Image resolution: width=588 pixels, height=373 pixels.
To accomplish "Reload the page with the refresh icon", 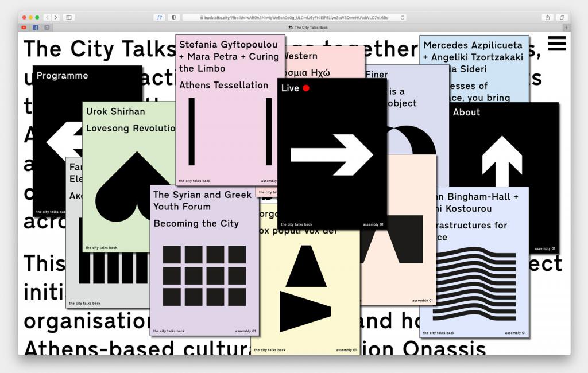I will [403, 17].
